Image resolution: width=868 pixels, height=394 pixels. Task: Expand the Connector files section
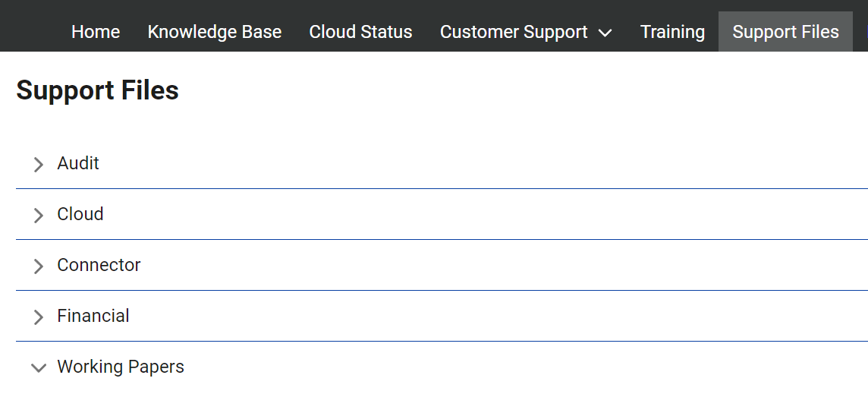click(99, 265)
